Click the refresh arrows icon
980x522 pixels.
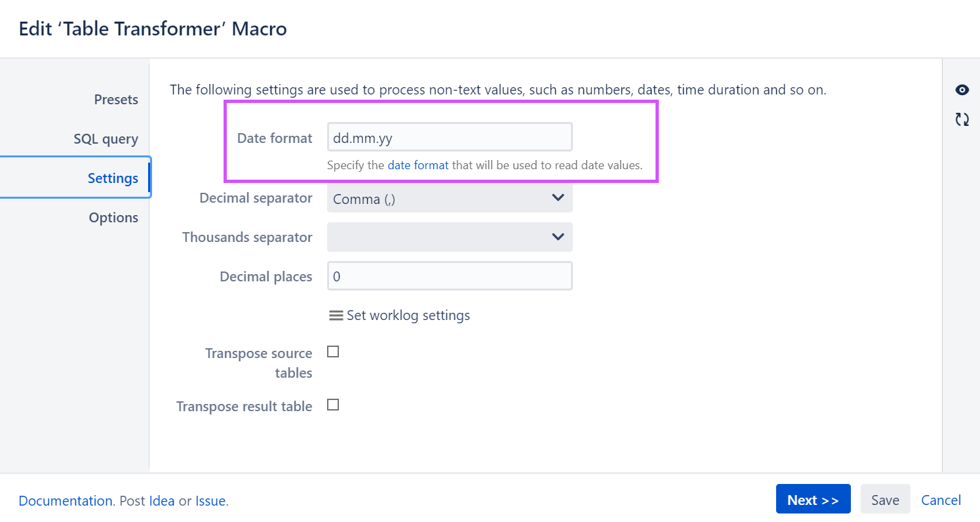[x=962, y=119]
